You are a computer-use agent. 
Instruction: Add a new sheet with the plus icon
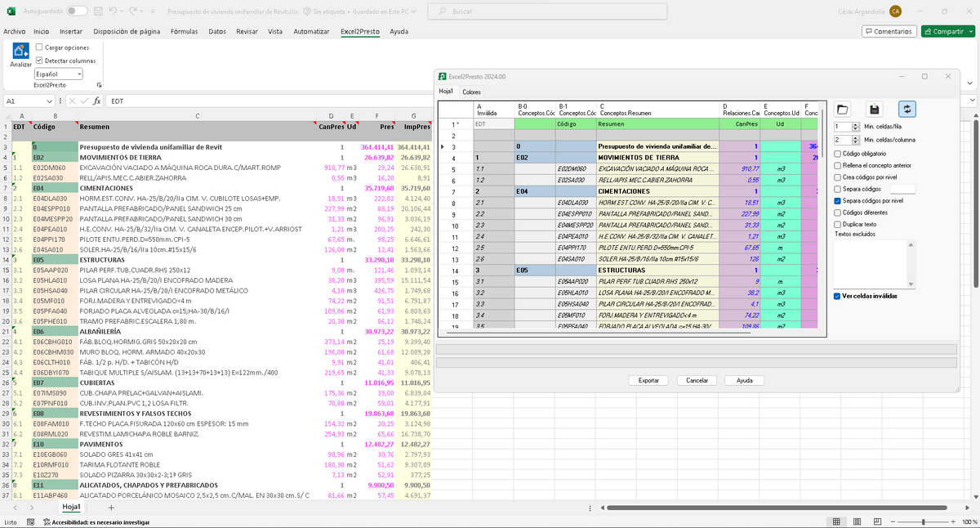[x=111, y=508]
